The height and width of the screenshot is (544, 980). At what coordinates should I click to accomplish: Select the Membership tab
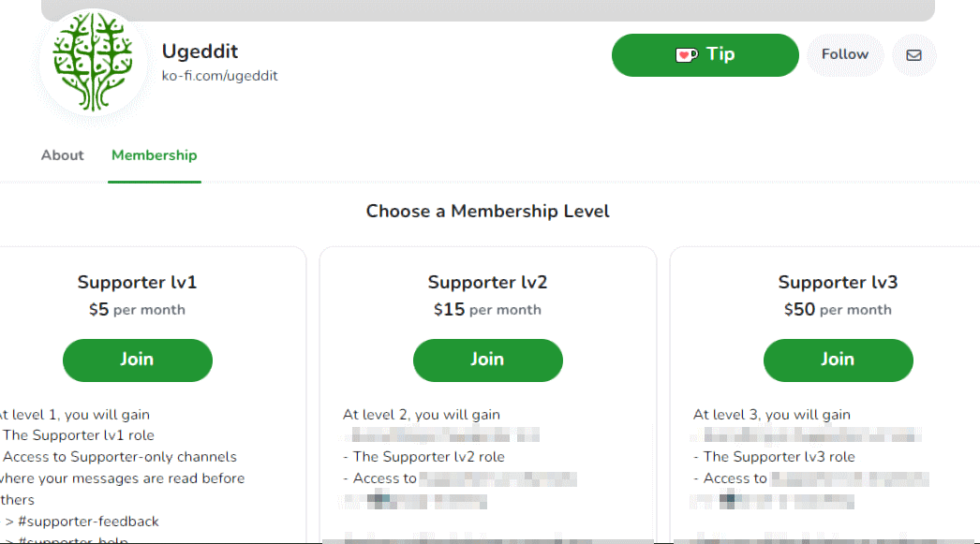tap(154, 154)
